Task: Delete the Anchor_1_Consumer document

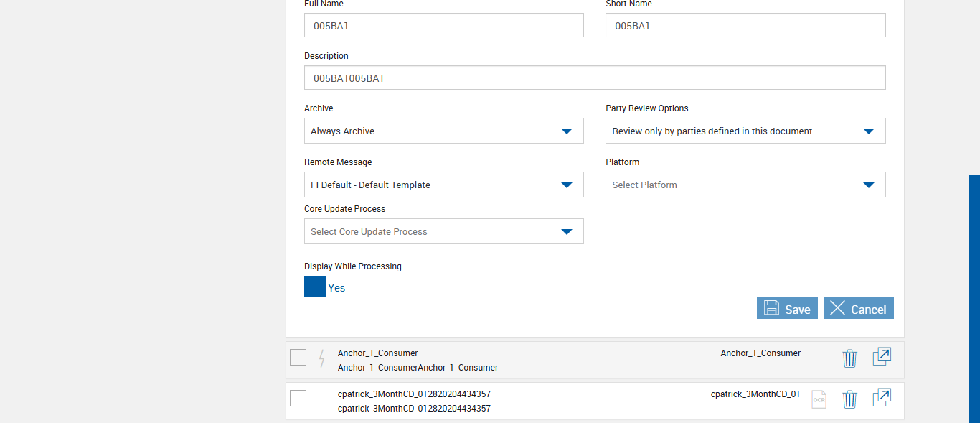Action: point(849,358)
